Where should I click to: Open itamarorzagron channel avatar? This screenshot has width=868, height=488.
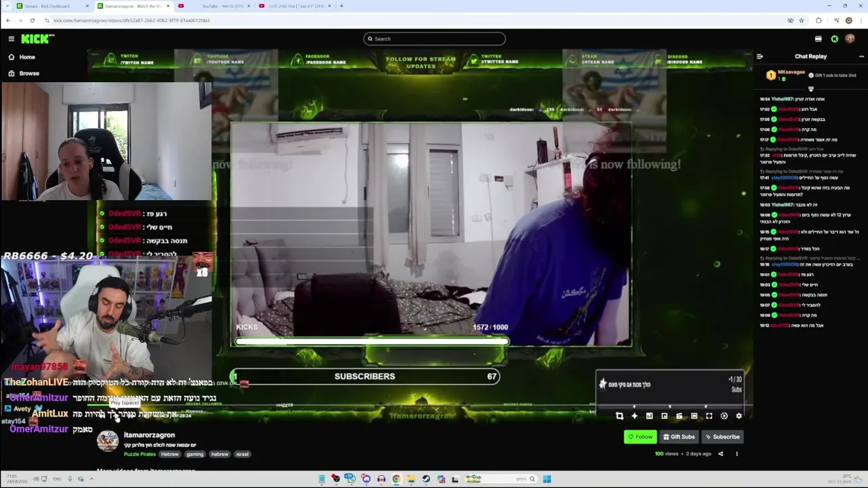pos(108,441)
